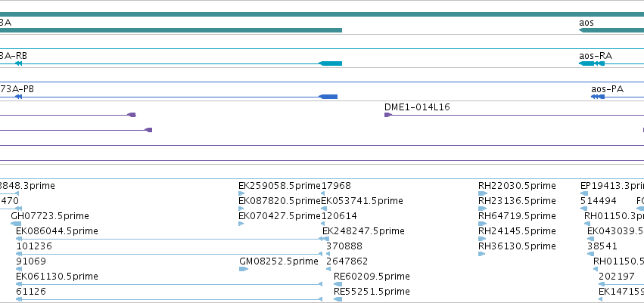The width and height of the screenshot is (644, 303).
Task: Open the RE55251.5prime label
Action: [372, 292]
